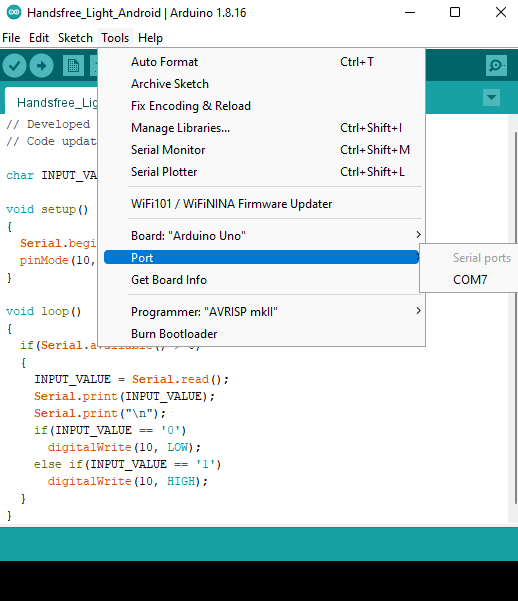518x601 pixels.
Task: Switch to the Handsfree_Light_Android sketch tab
Action: pyautogui.click(x=52, y=102)
